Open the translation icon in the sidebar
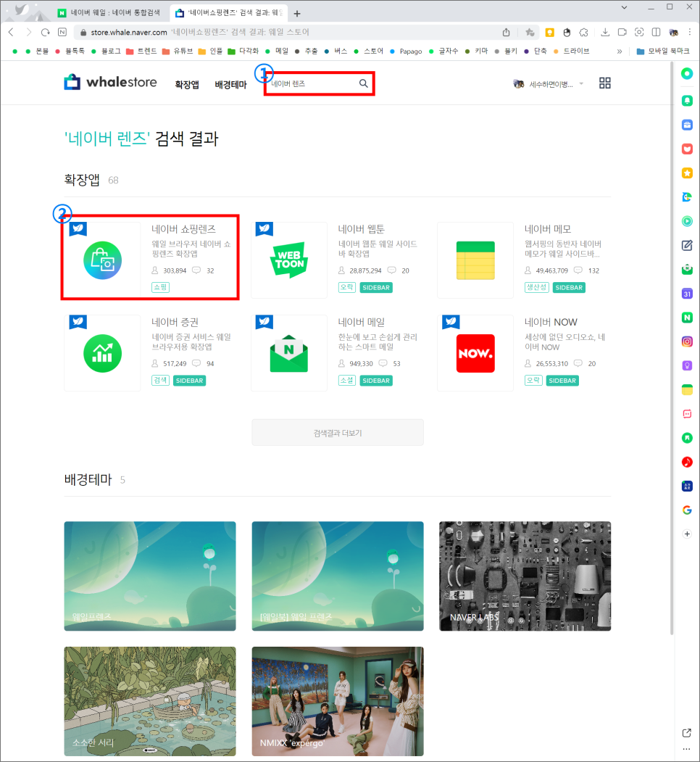Screen dimensions: 700x762 [687, 486]
